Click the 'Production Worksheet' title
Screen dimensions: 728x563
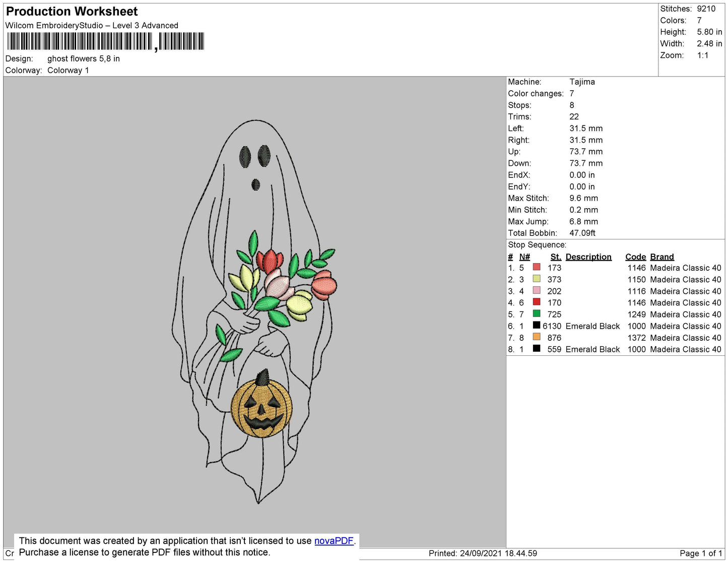[72, 12]
